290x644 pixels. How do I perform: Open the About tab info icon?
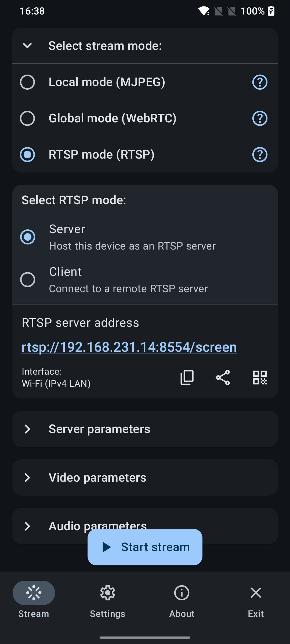[x=182, y=593]
